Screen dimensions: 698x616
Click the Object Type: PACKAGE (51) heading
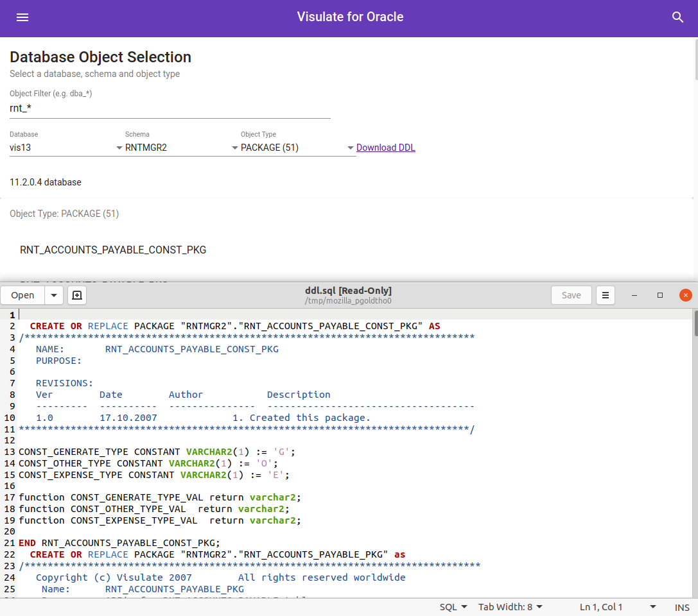[64, 214]
